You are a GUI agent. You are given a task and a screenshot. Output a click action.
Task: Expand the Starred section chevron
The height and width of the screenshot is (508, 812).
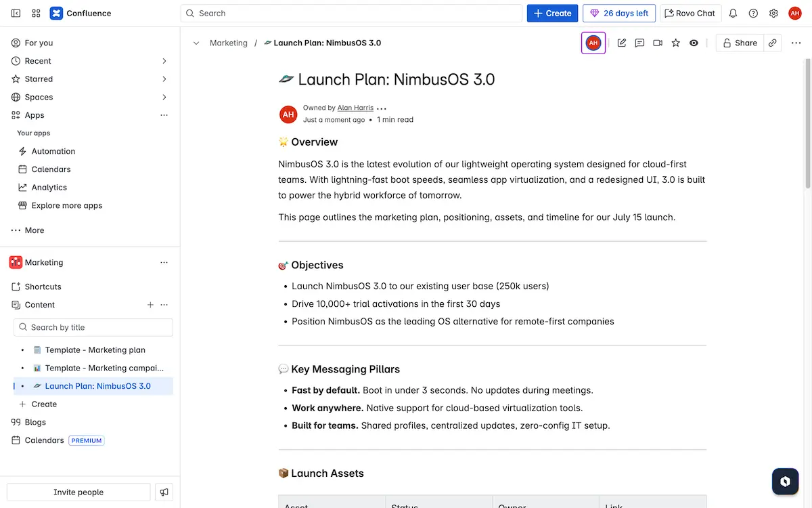(x=164, y=79)
